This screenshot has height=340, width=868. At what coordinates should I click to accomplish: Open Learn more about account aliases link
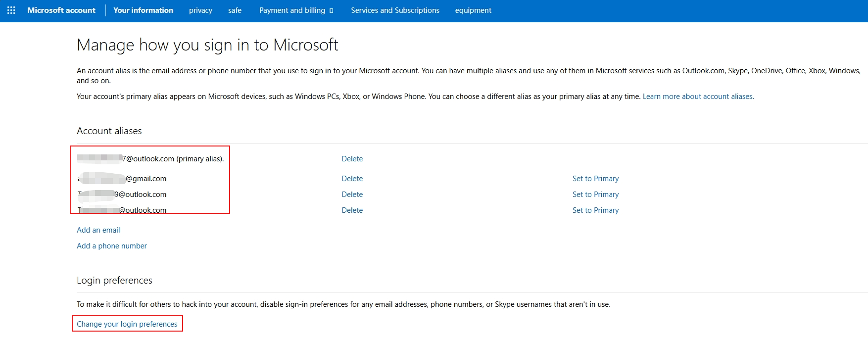698,97
